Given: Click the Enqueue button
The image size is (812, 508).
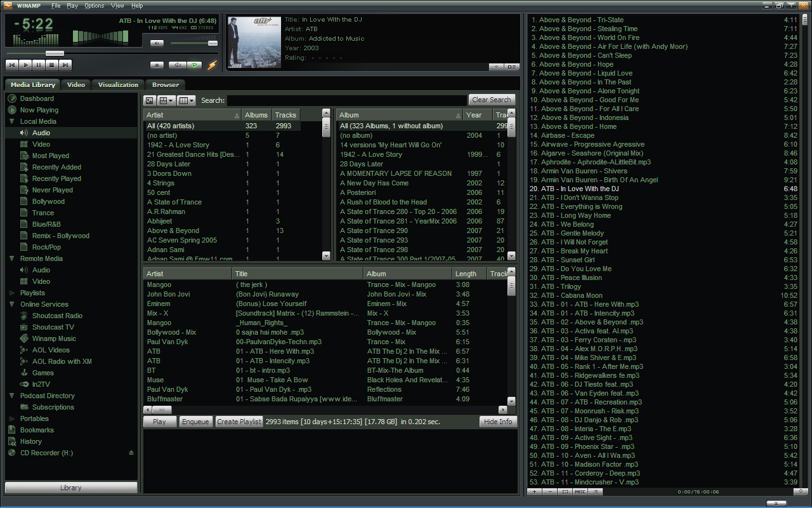Looking at the screenshot, I should (195, 422).
